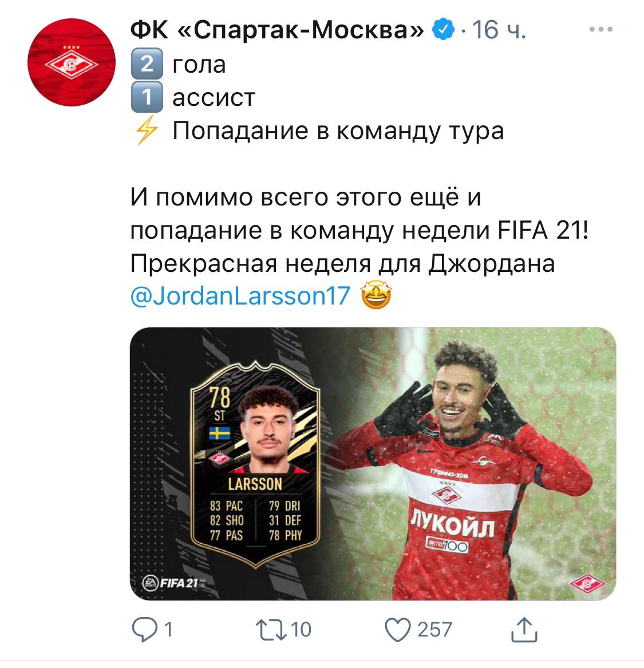Tap the retweet arrows icon
Image resolution: width=644 pixels, height=668 pixels.
(271, 630)
